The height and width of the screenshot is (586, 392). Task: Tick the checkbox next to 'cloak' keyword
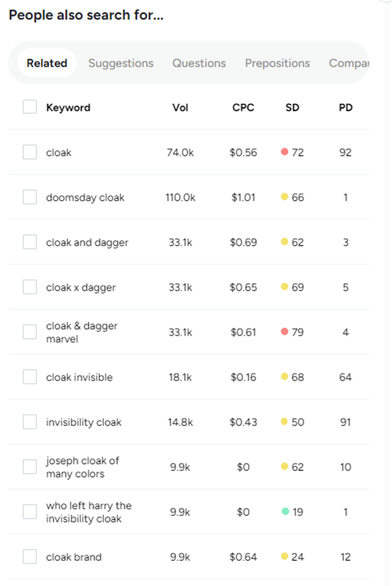(30, 152)
